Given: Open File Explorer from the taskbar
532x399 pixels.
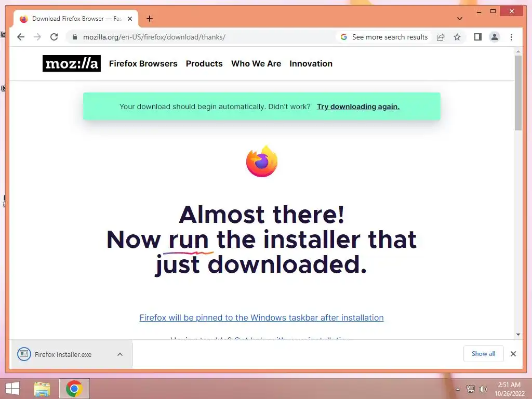Looking at the screenshot, I should click(x=42, y=389).
